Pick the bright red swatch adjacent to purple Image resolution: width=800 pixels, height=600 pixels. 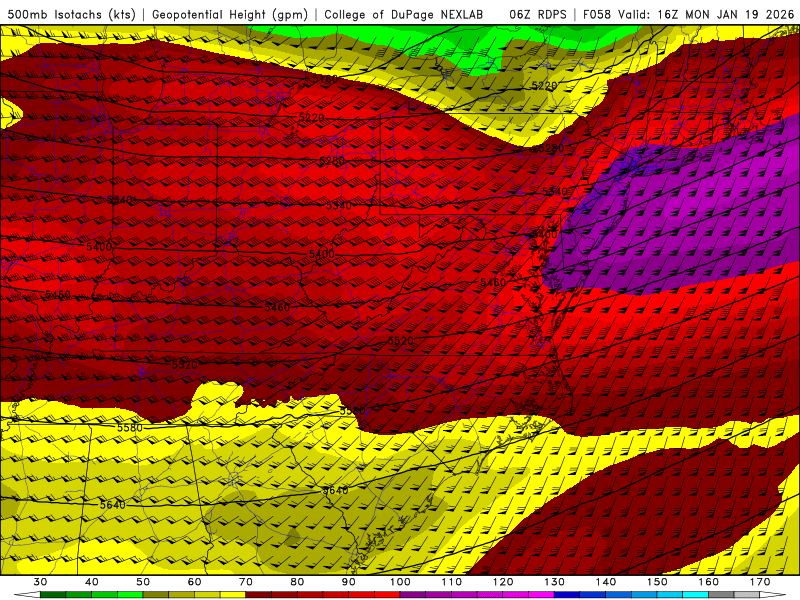387,594
